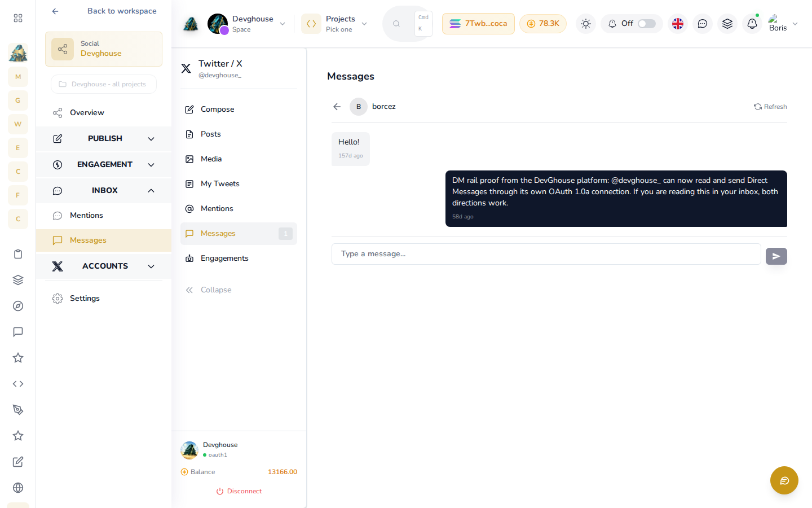
Task: Open Devghouse Space dropdown
Action: coord(246,24)
